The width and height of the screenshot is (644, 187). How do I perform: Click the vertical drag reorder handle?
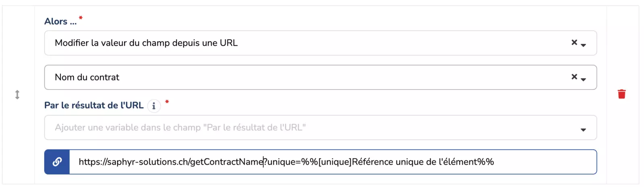click(17, 95)
